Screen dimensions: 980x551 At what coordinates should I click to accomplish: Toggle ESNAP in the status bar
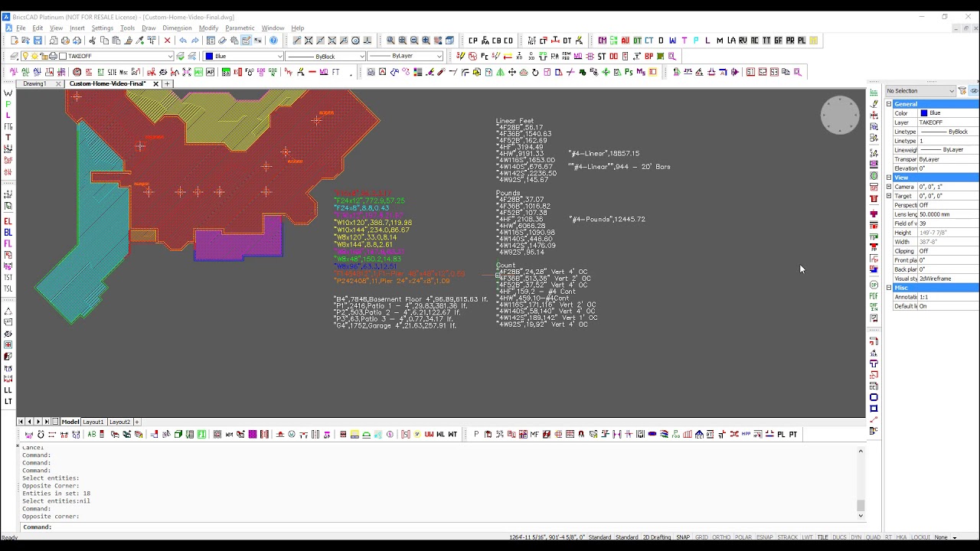(765, 537)
